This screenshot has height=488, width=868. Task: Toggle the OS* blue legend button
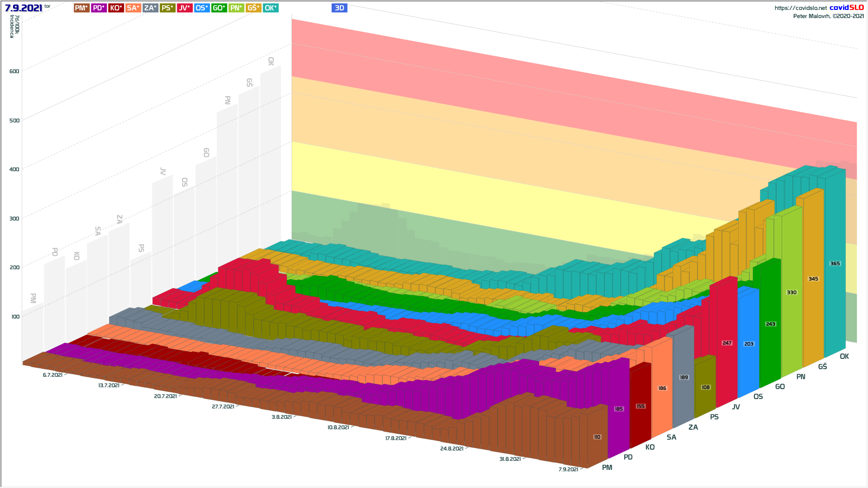pyautogui.click(x=202, y=8)
